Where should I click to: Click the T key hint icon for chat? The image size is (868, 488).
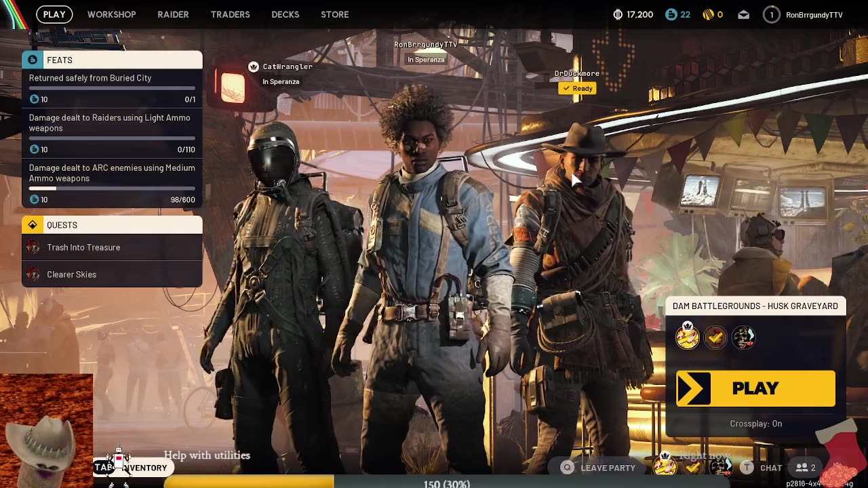(747, 468)
